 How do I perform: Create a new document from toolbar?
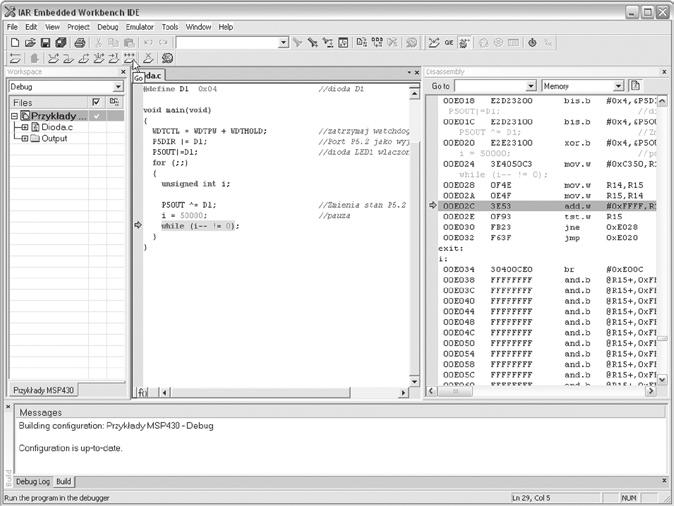tap(15, 43)
